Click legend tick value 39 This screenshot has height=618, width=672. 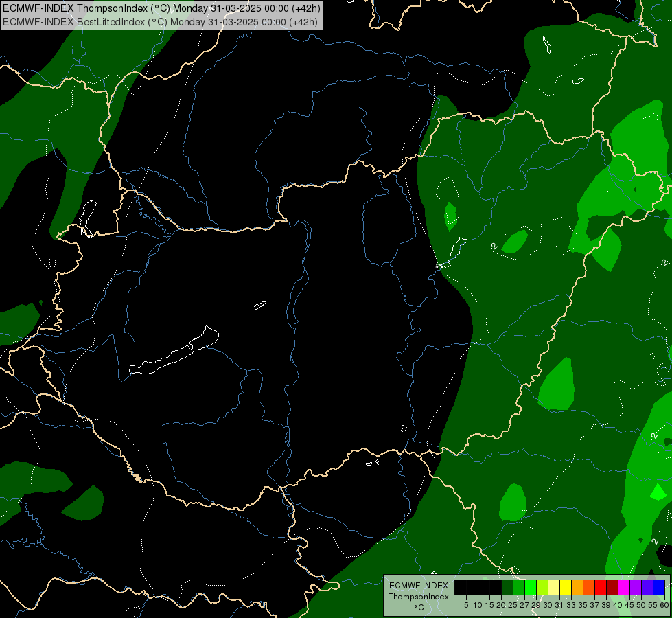(606, 605)
